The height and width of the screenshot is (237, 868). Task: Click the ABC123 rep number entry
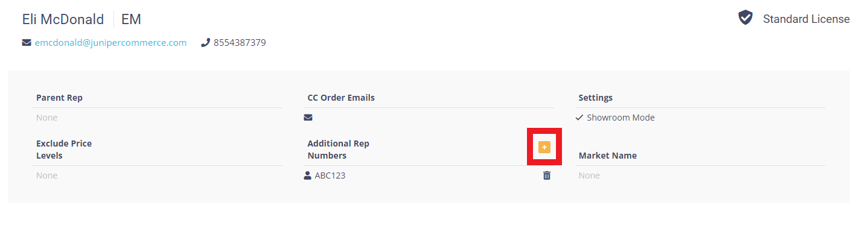point(330,175)
